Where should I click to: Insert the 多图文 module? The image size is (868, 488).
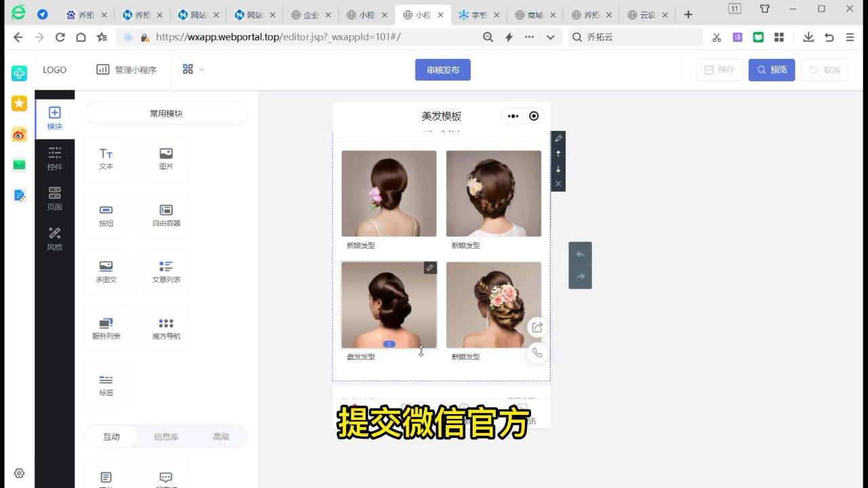(x=106, y=271)
